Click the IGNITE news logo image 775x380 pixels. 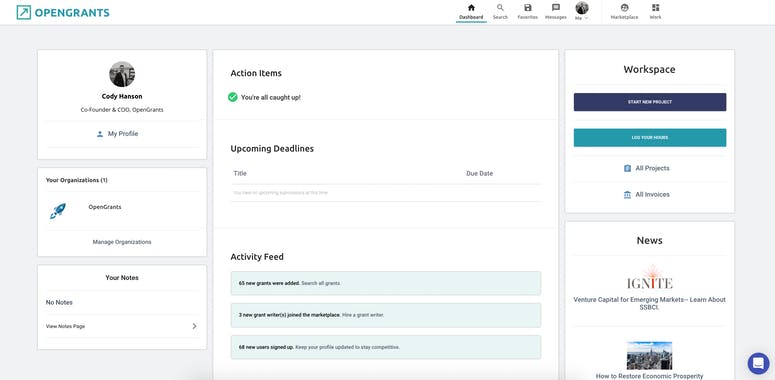(649, 278)
